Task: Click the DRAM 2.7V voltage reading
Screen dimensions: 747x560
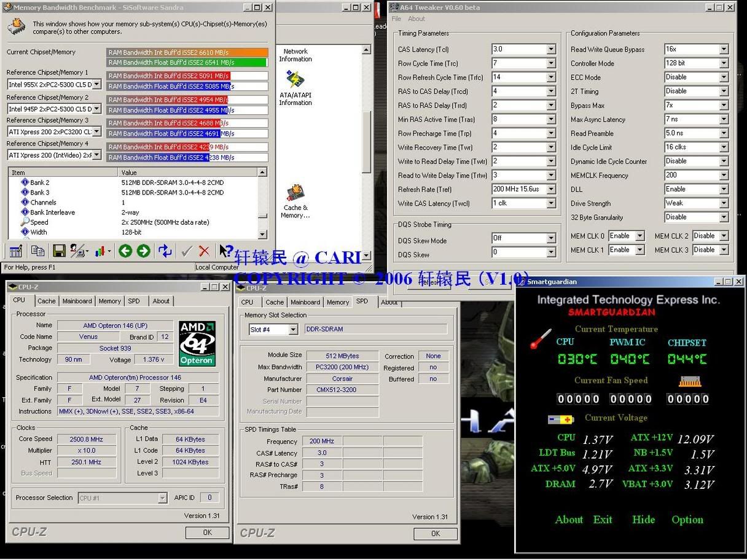Action: click(600, 484)
